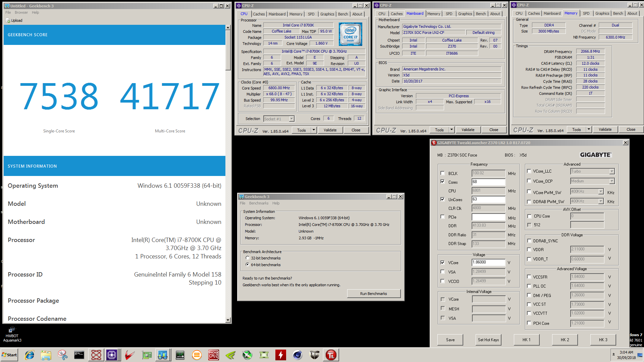Enable the MESH internal voltage checkbox
The width and height of the screenshot is (644, 362).
[x=443, y=308]
